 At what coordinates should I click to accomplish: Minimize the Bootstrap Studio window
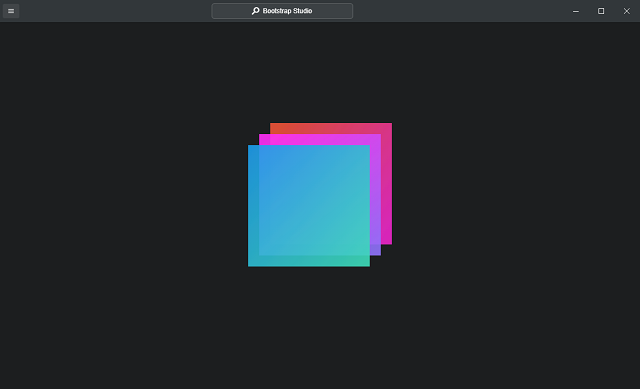click(x=576, y=11)
